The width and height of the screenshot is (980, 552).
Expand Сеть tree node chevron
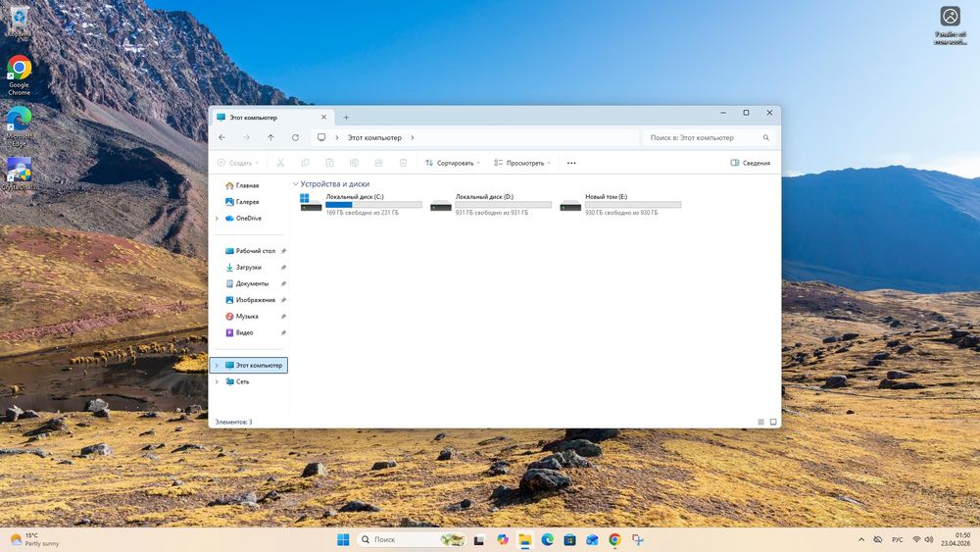[x=217, y=381]
